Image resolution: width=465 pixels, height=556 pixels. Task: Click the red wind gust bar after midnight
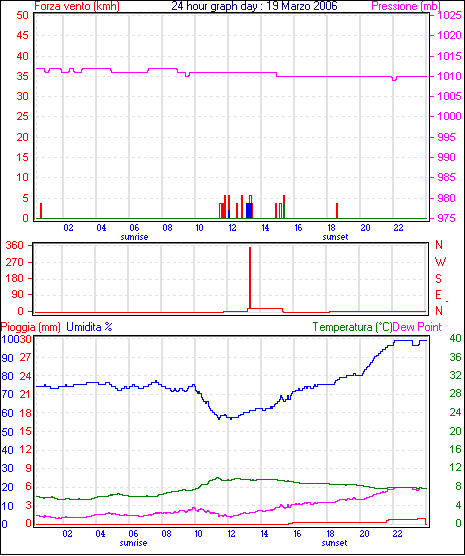coord(41,211)
